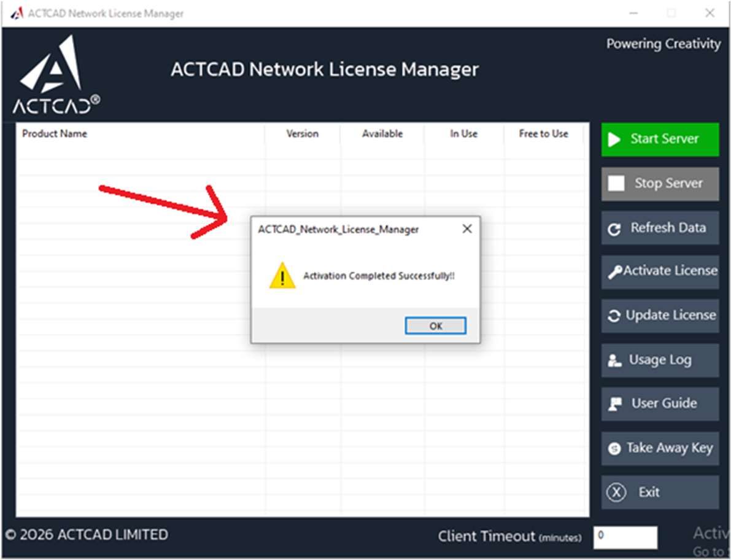Click the Take Away Key button
The height and width of the screenshot is (560, 731).
click(660, 448)
